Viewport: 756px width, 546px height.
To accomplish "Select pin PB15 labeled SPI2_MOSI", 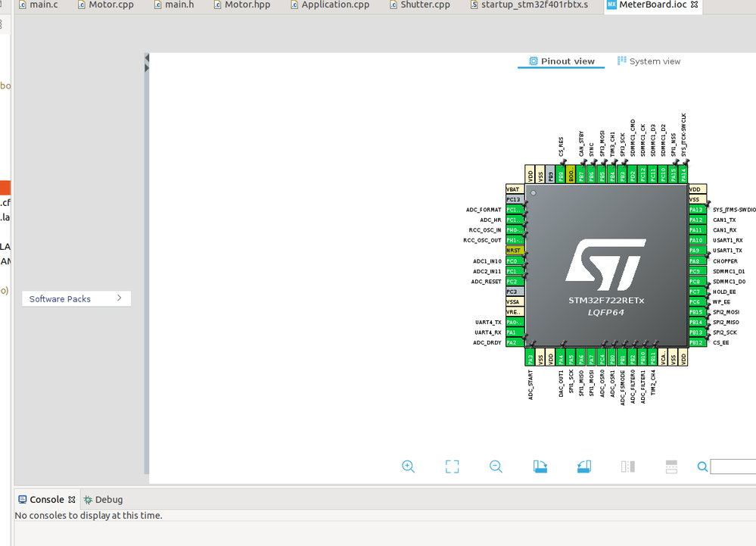I will click(698, 312).
